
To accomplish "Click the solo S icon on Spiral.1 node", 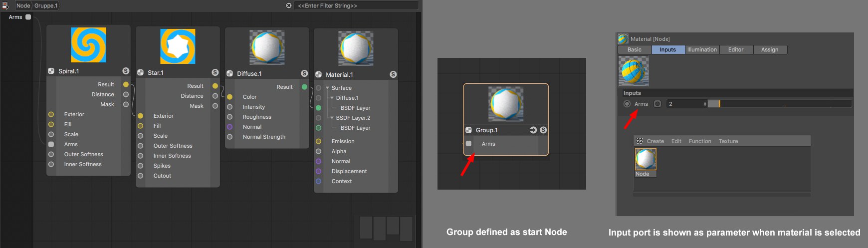I will (x=126, y=71).
